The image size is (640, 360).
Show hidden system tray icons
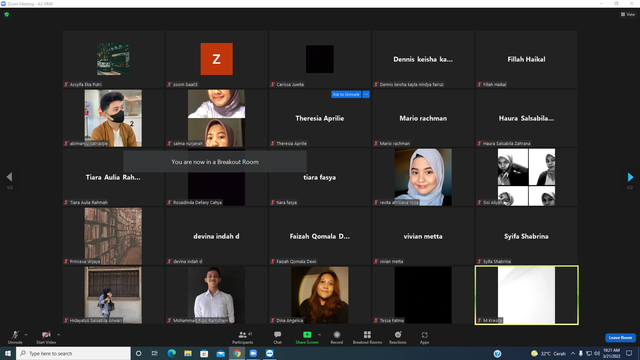(x=573, y=353)
